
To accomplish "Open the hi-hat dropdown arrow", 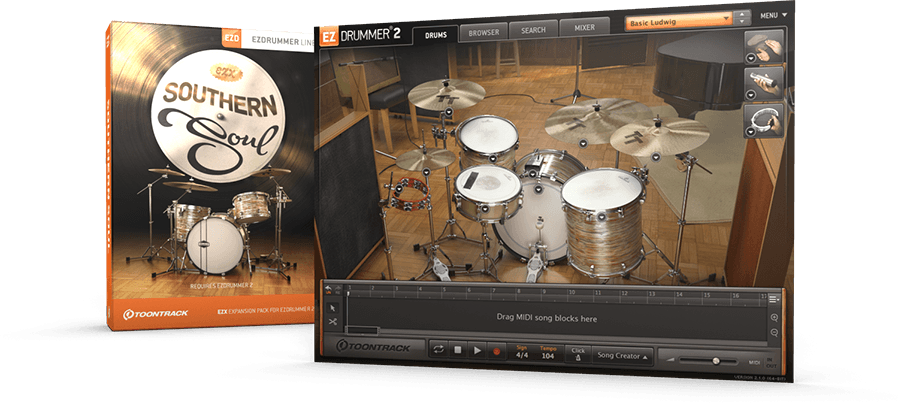I will click(x=426, y=172).
